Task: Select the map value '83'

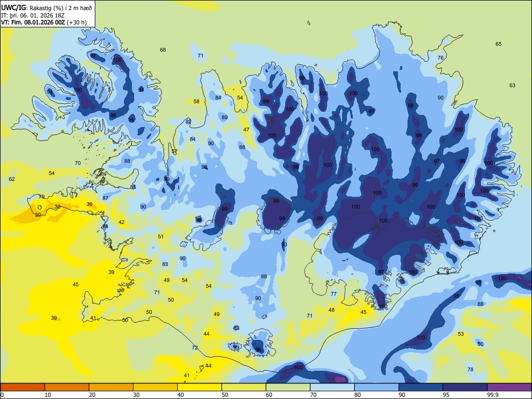Action: (165, 264)
